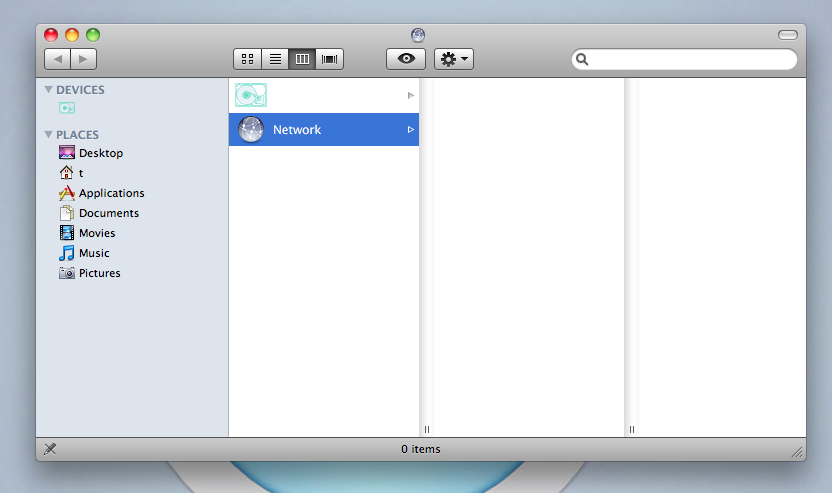Open Movies in the sidebar
The height and width of the screenshot is (493, 832).
click(87, 233)
